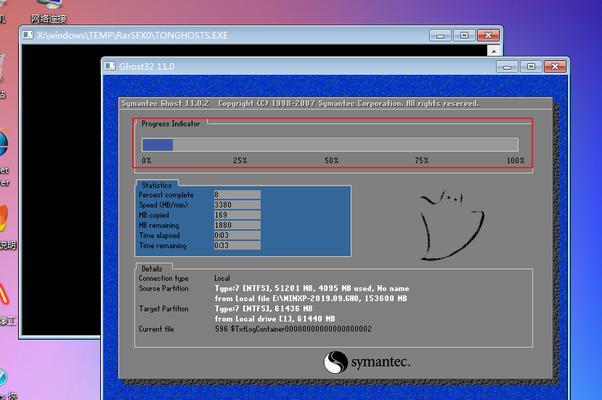Click the Percent complete value 8
Viewport: 602px width, 400px height.
tap(237, 195)
